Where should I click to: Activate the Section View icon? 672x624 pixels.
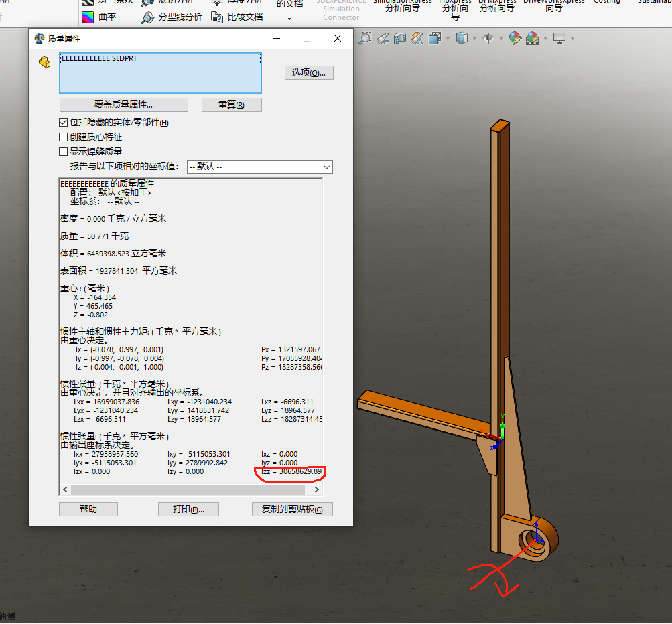point(400,39)
